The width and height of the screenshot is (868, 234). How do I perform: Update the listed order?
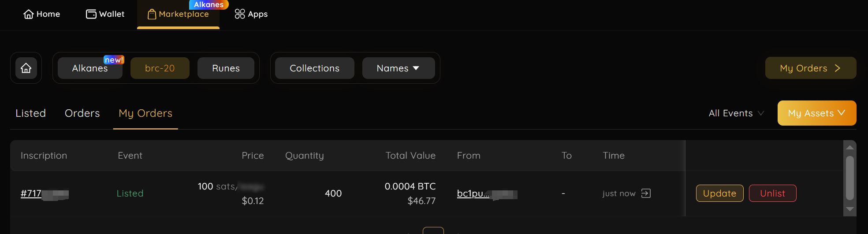(719, 193)
